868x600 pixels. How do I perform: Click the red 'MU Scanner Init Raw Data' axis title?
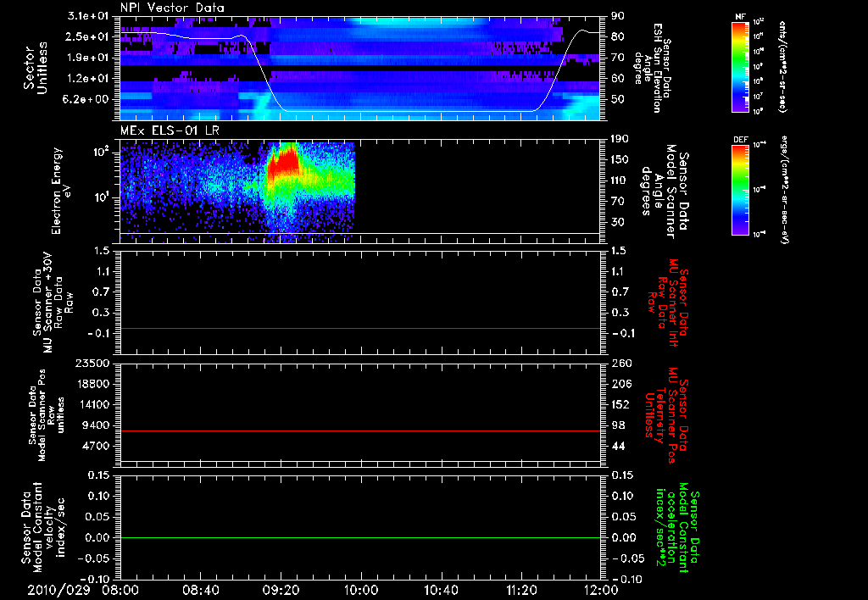(668, 303)
